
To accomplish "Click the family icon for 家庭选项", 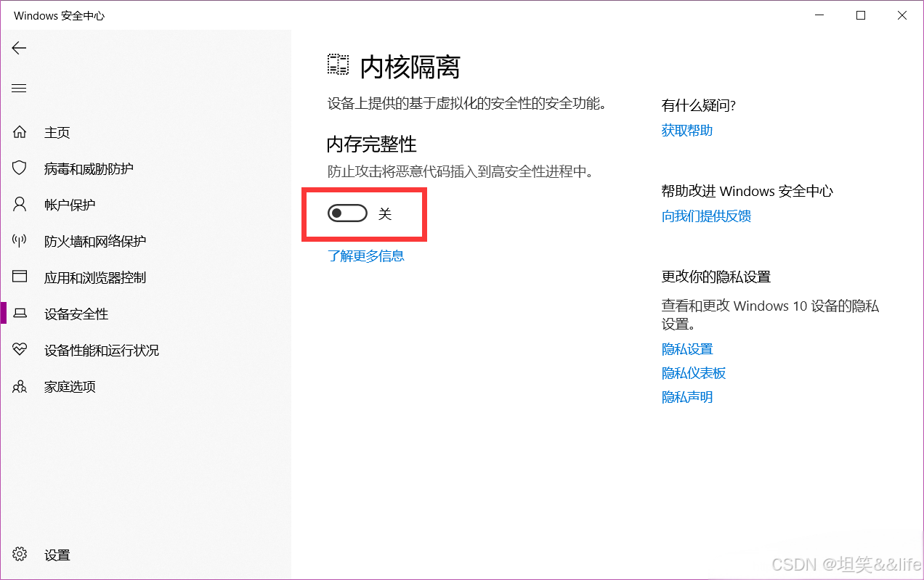I will 20,386.
